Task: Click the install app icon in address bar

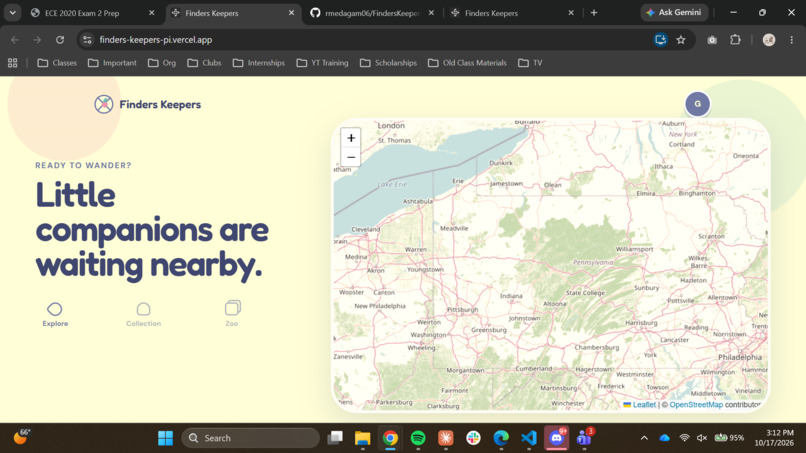Action: pyautogui.click(x=661, y=40)
